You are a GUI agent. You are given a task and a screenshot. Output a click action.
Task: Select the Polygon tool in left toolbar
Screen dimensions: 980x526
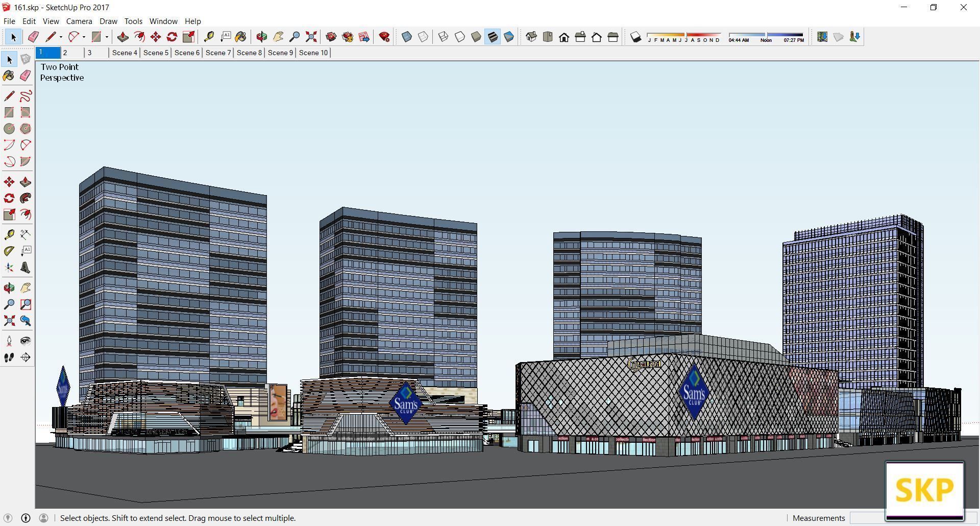point(26,129)
